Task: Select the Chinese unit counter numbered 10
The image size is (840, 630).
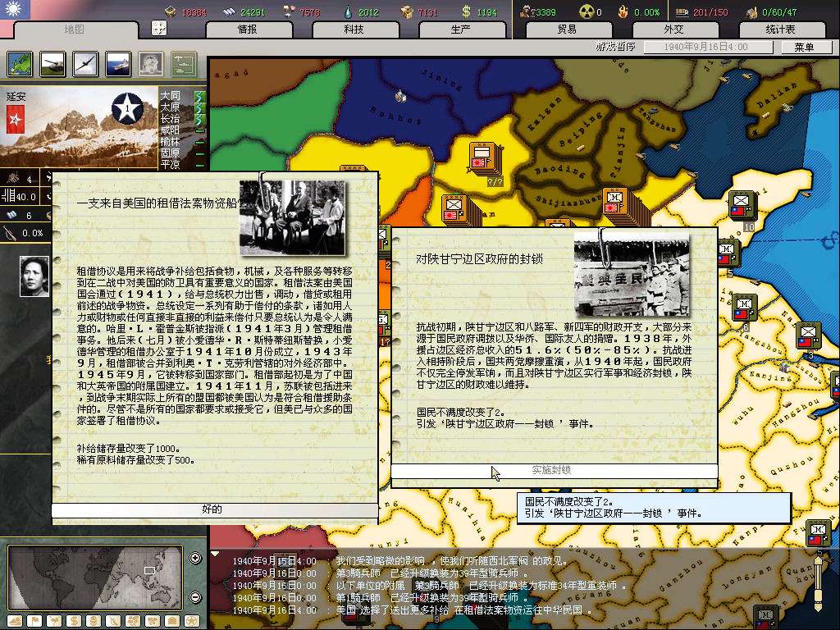Action: pos(742,206)
